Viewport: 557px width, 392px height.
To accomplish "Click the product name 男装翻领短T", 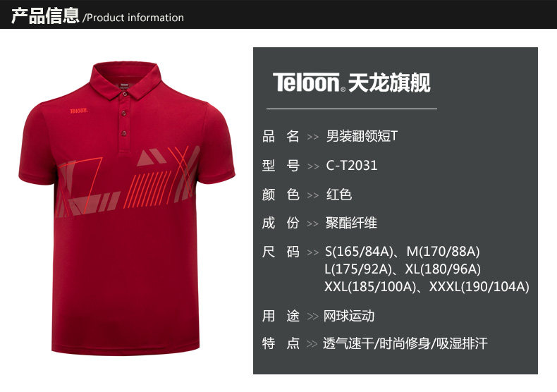I will (x=362, y=136).
